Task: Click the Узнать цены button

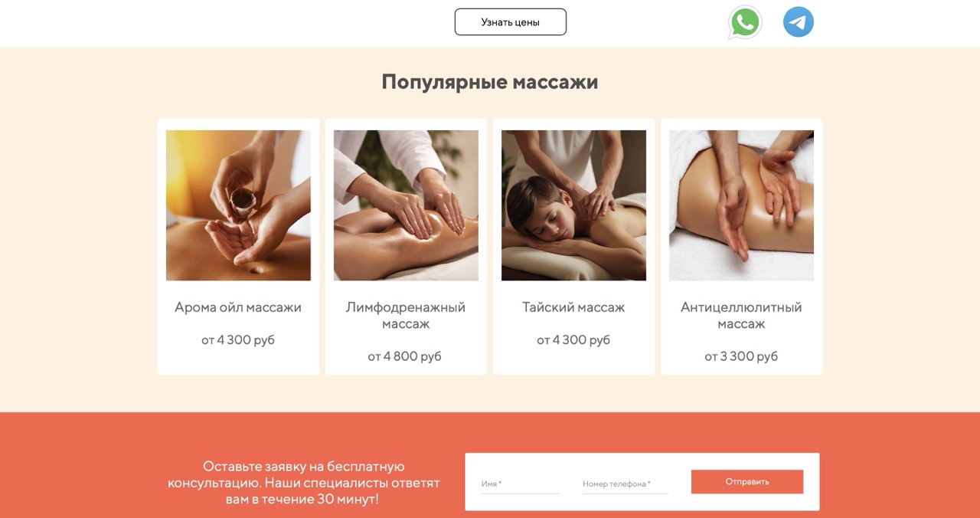Action: click(x=511, y=22)
